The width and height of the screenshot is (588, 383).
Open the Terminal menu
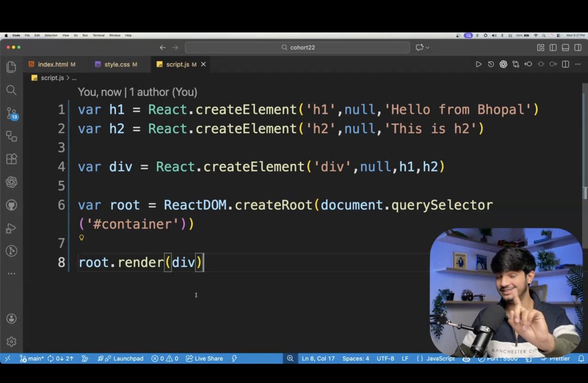click(x=99, y=35)
